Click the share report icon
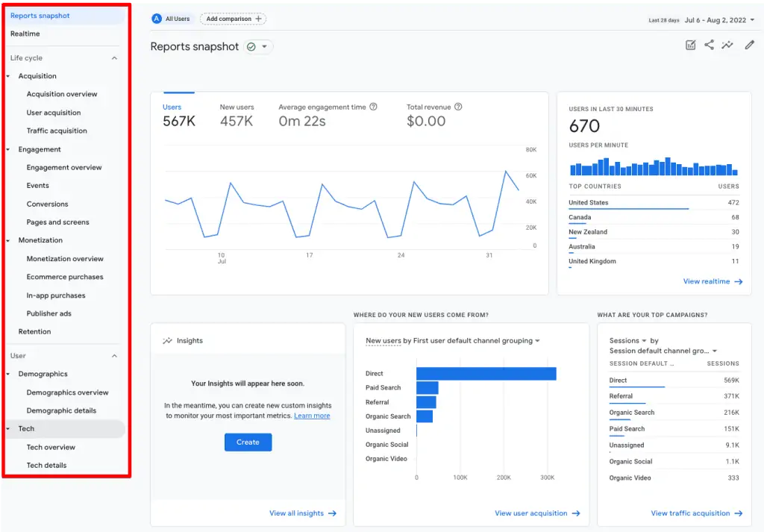This screenshot has width=764, height=532. pyautogui.click(x=709, y=46)
